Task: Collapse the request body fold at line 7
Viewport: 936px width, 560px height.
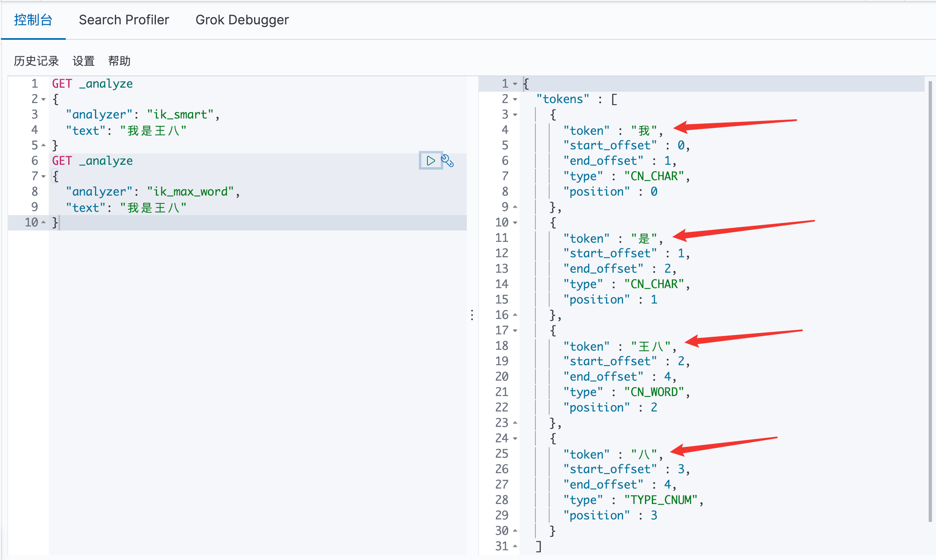Action: point(43,176)
